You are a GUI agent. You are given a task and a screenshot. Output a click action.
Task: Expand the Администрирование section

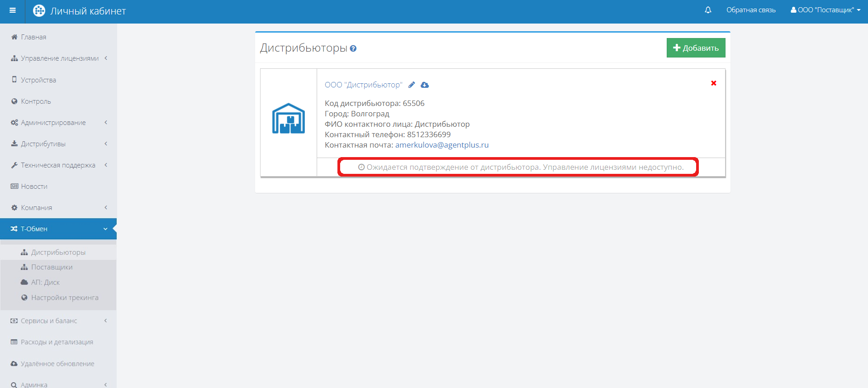pyautogui.click(x=53, y=123)
